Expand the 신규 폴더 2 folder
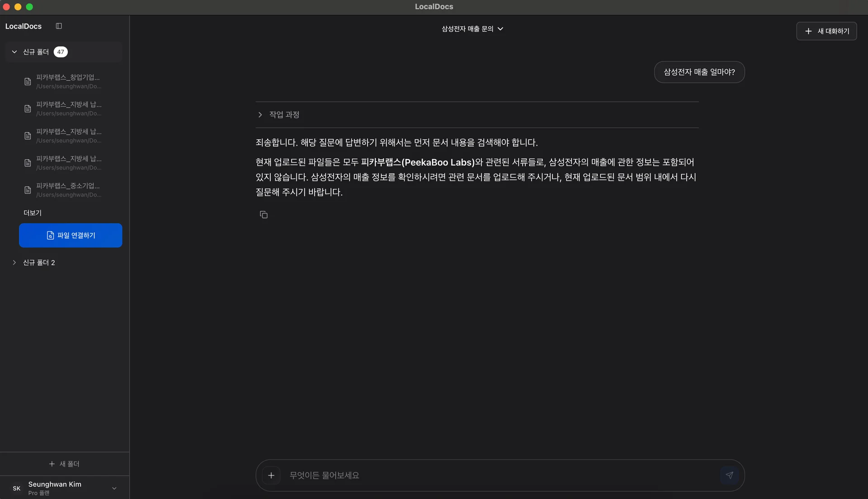Viewport: 868px width, 499px height. point(14,263)
